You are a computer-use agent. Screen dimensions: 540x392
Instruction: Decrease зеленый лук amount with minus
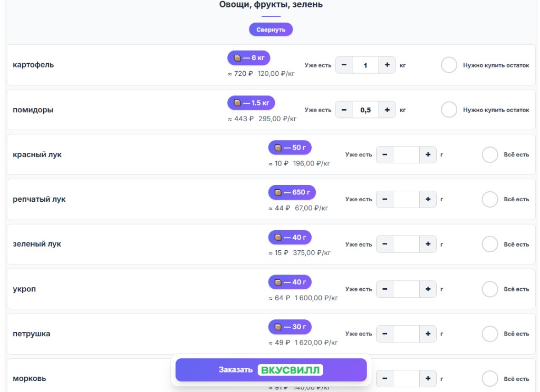pyautogui.click(x=384, y=244)
